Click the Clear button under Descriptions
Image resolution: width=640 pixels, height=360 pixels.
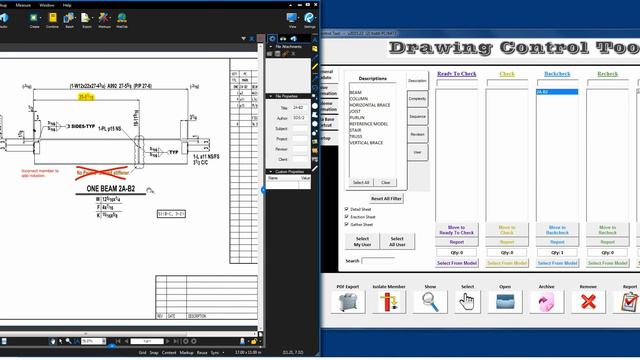click(x=386, y=182)
